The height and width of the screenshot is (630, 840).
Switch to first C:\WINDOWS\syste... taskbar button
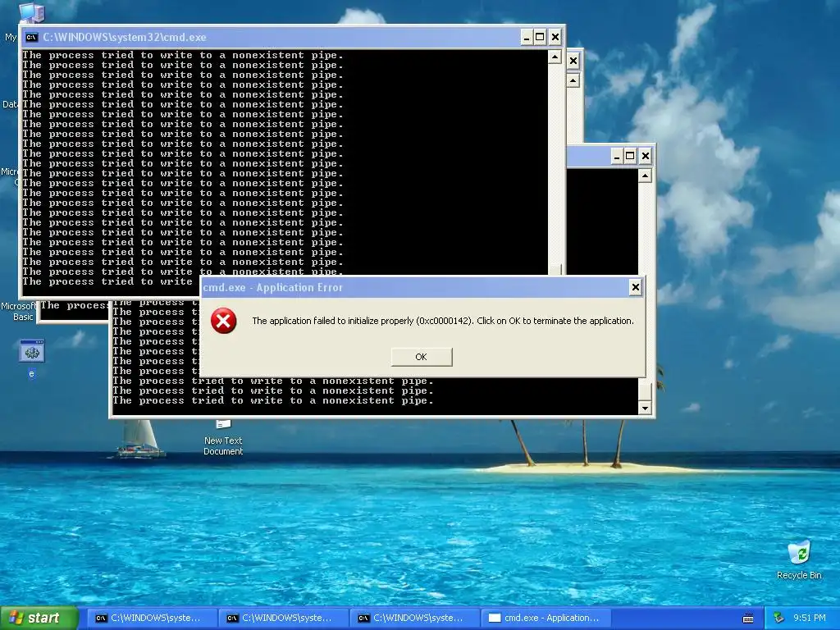pos(150,619)
